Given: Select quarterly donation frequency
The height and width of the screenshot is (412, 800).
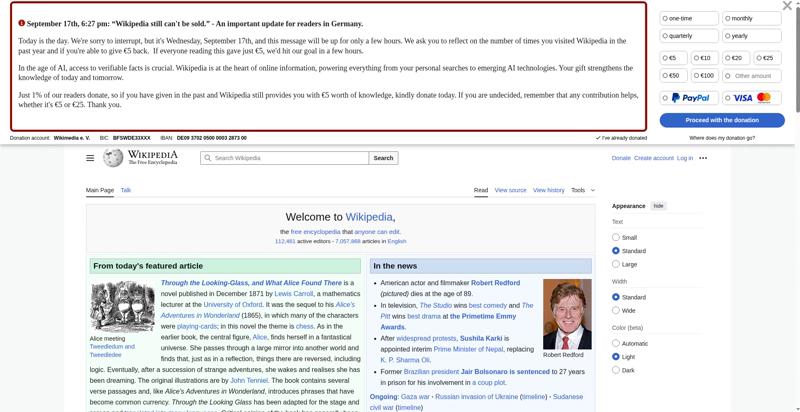Looking at the screenshot, I should (x=689, y=36).
